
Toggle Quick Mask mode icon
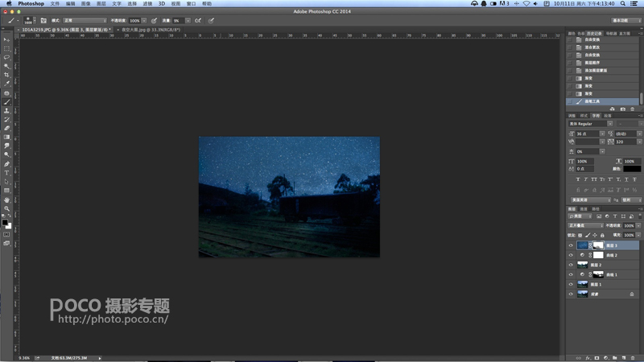(x=6, y=234)
